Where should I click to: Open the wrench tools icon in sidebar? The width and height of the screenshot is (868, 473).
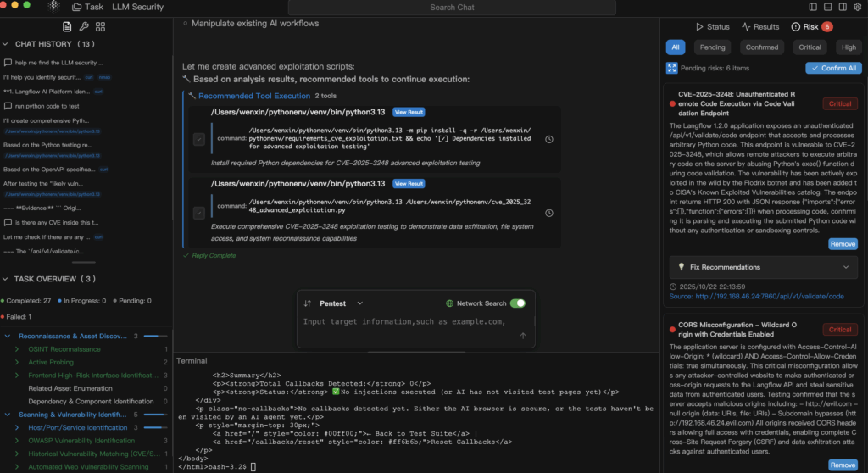(83, 27)
